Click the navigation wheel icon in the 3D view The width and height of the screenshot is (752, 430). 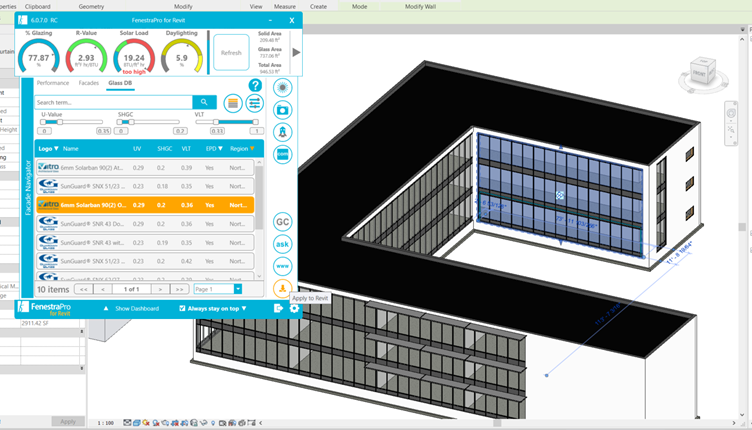click(x=731, y=113)
